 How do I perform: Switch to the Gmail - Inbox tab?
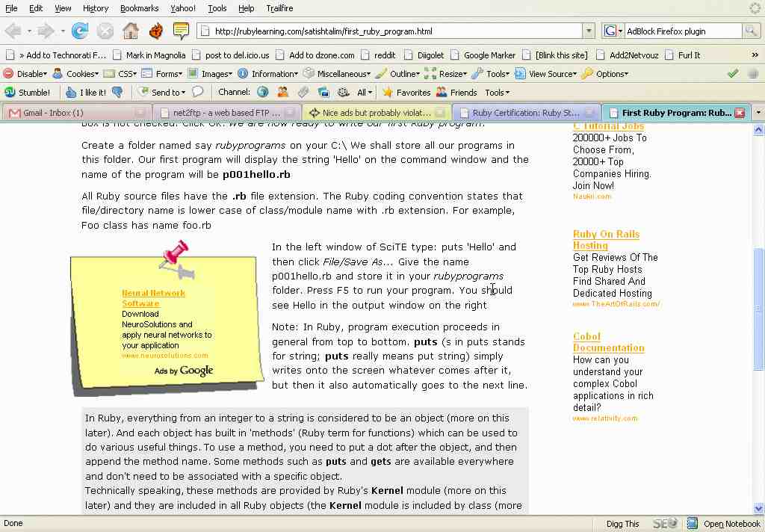click(75, 113)
